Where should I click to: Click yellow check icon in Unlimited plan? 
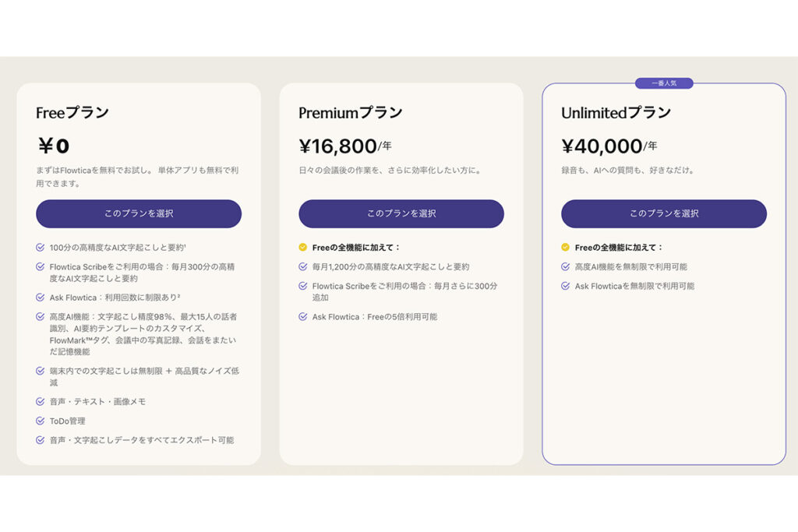[566, 247]
